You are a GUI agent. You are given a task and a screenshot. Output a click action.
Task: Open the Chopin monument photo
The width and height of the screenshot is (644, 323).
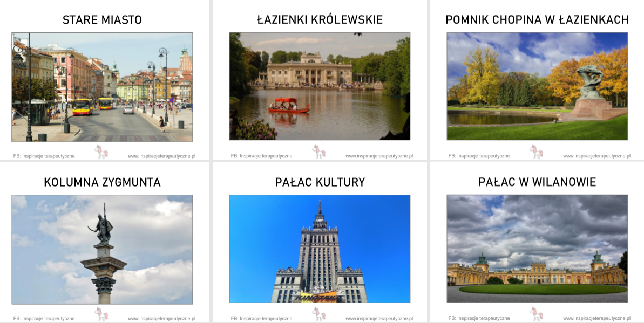[x=537, y=86]
